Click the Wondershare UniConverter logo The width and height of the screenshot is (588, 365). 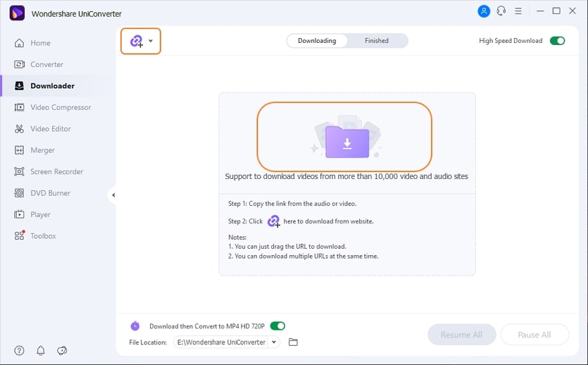[17, 14]
